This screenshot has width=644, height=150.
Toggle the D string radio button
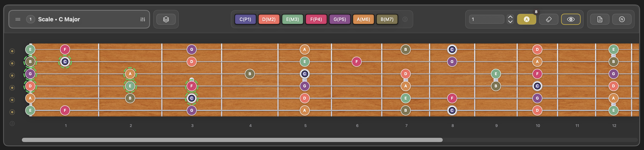click(x=12, y=88)
